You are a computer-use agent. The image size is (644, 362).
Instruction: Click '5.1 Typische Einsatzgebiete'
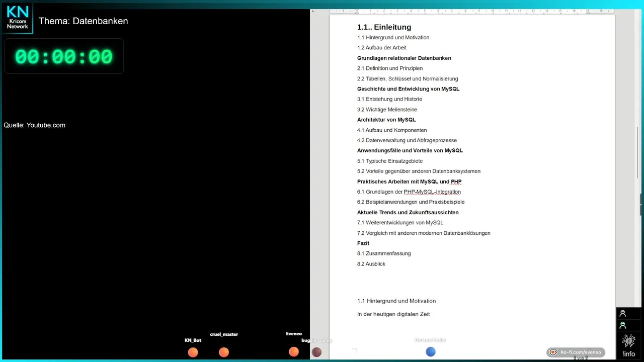click(x=390, y=161)
